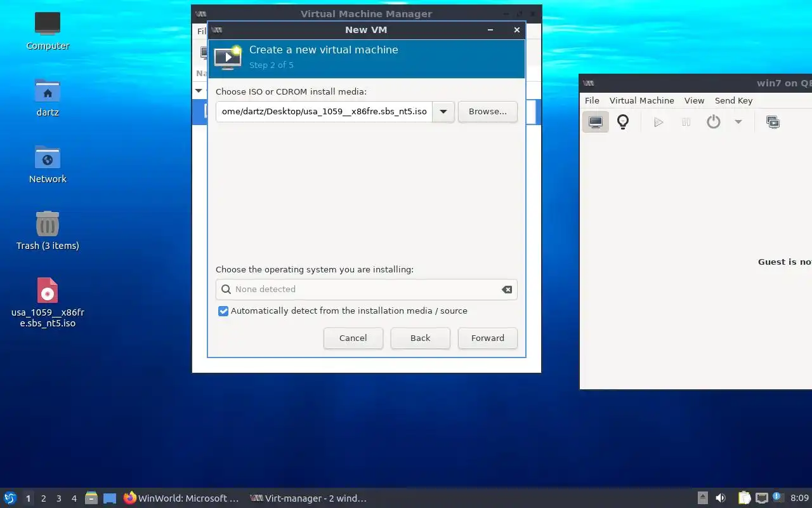Open the volume control in system tray
This screenshot has width=812, height=508.
721,498
